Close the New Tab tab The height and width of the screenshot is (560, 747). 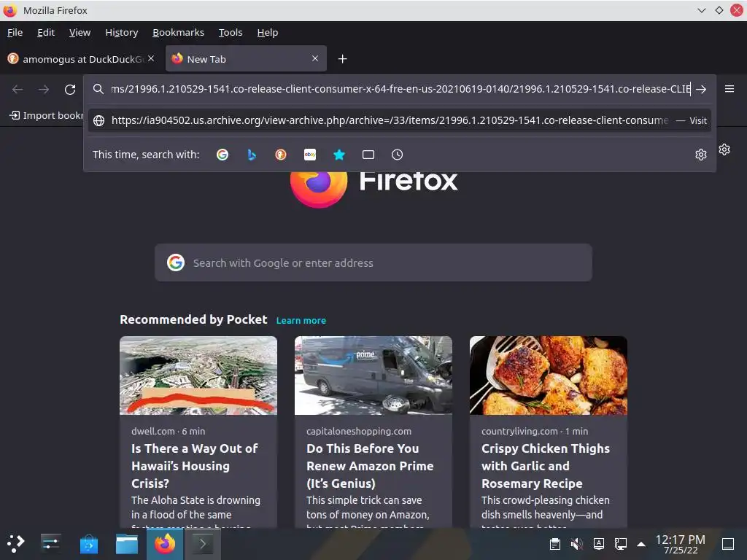[x=315, y=58]
